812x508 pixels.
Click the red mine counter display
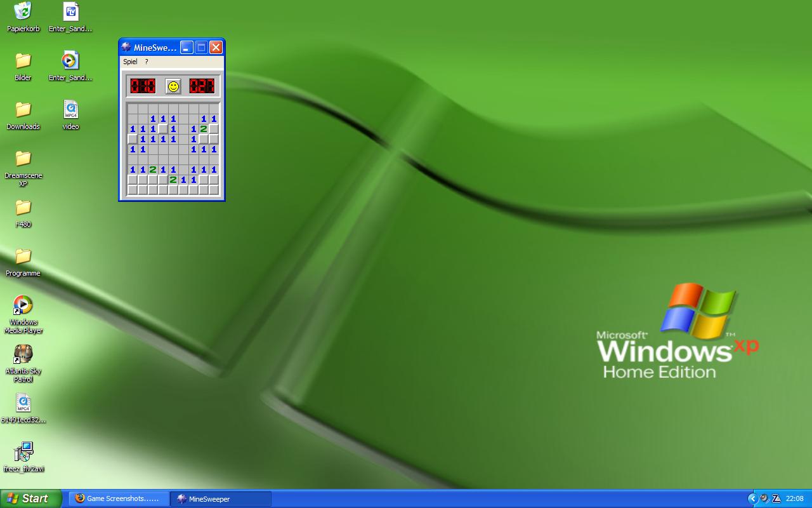143,86
